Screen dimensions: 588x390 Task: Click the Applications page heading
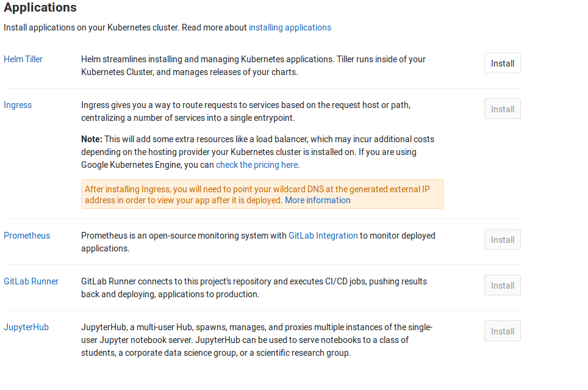(40, 8)
